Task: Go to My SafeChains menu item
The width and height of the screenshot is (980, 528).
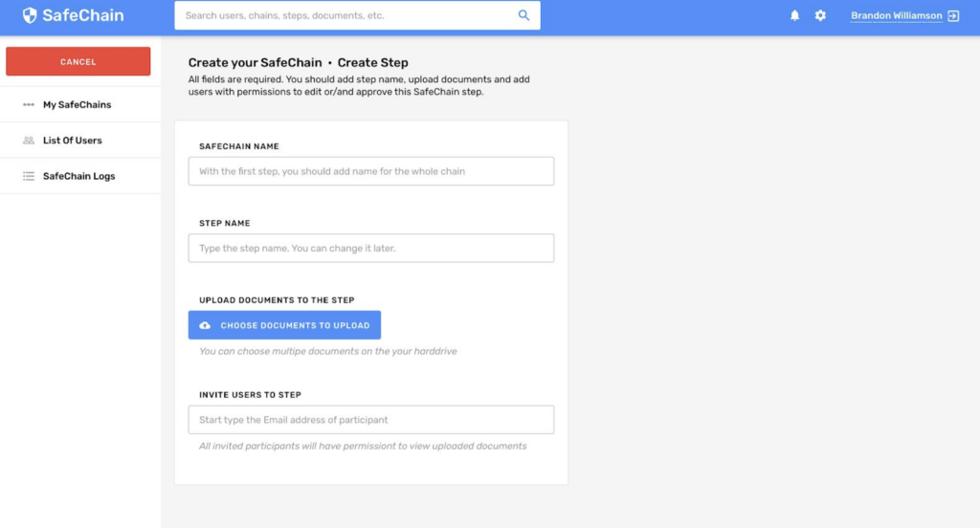Action: click(77, 104)
